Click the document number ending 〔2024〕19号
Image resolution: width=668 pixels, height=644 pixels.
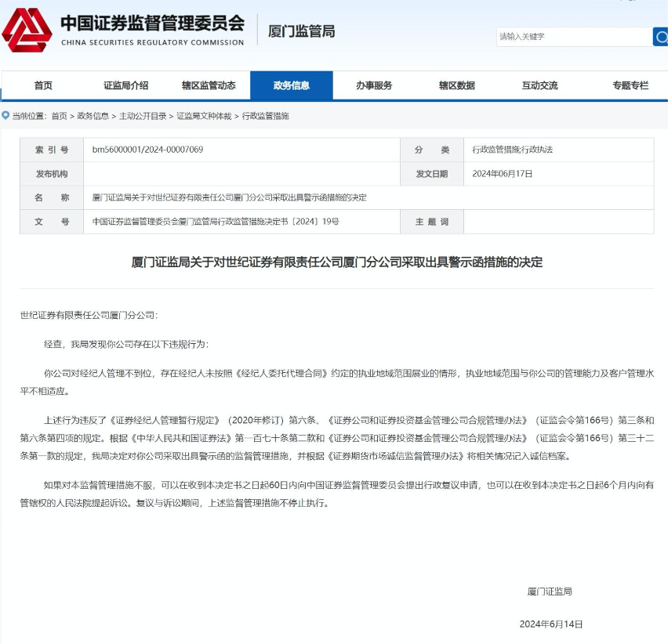(x=216, y=222)
